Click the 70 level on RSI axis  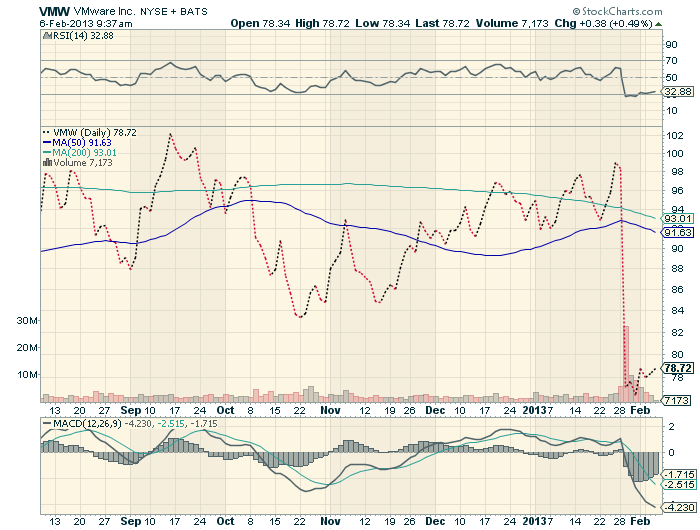coord(671,61)
